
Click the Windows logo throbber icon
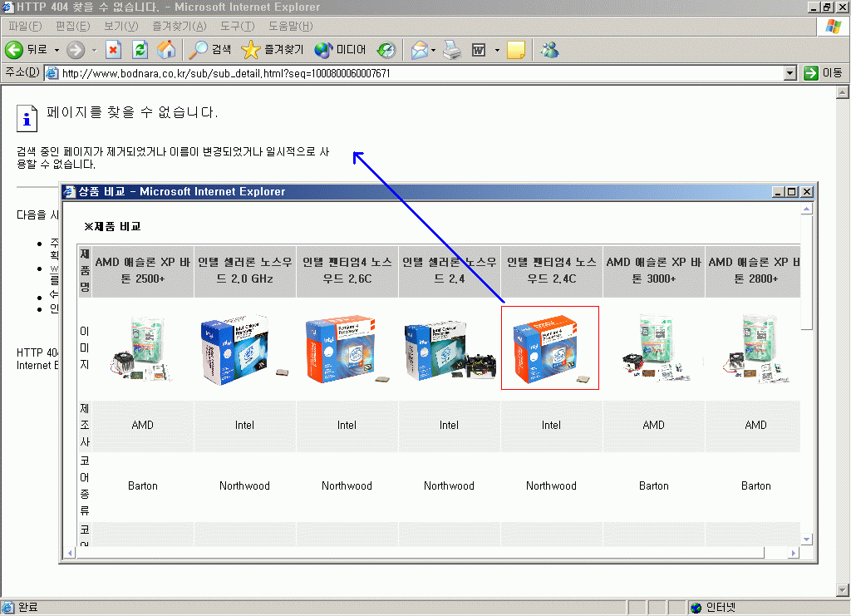point(834,26)
